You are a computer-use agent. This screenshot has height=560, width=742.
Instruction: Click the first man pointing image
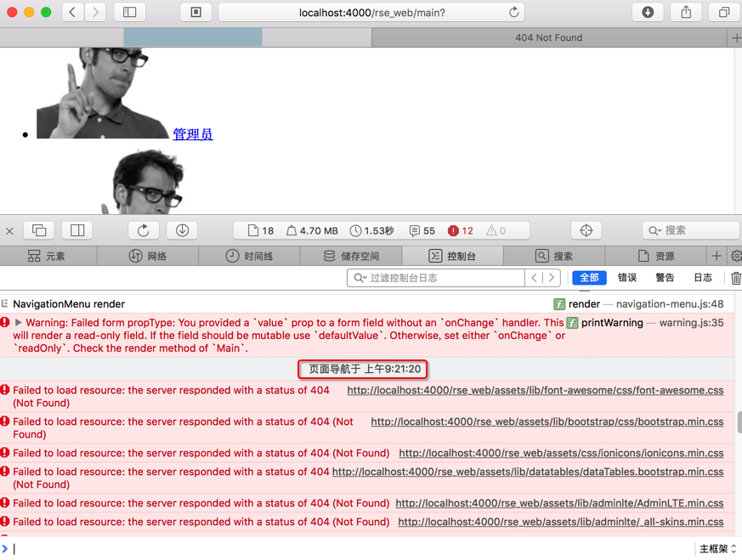coord(103,93)
